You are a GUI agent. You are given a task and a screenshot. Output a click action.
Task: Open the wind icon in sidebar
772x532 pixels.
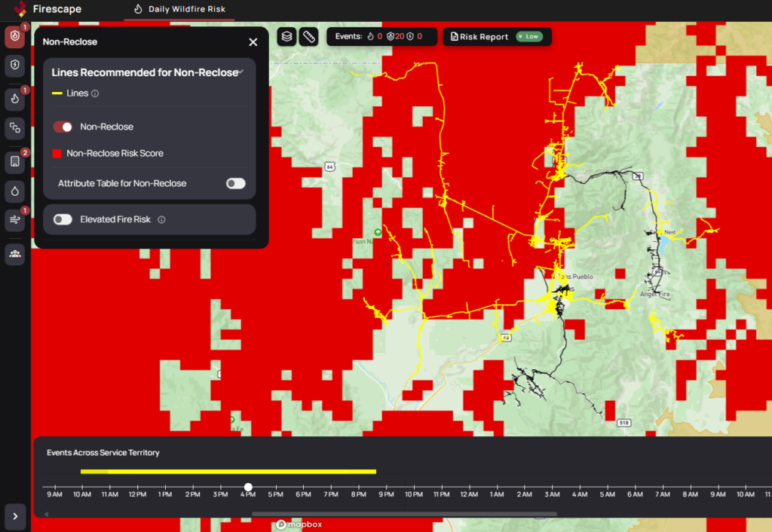click(15, 220)
